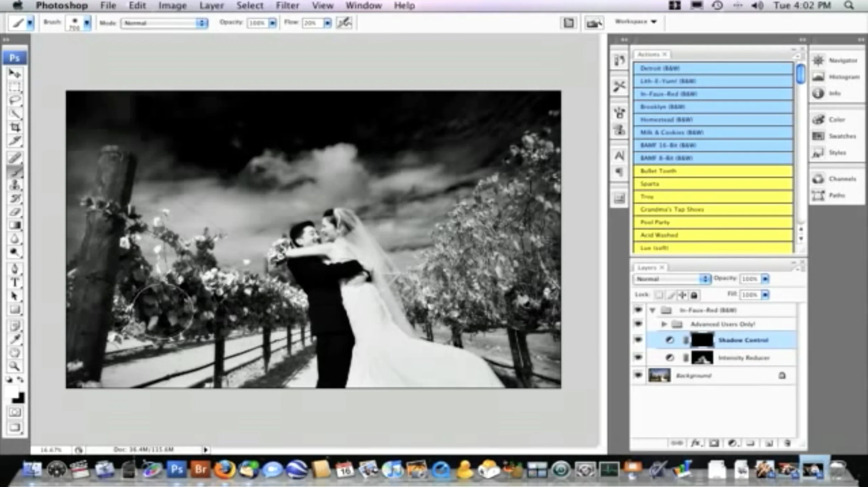The image size is (868, 487).
Task: Enable the airbrush option icon
Action: tap(344, 23)
